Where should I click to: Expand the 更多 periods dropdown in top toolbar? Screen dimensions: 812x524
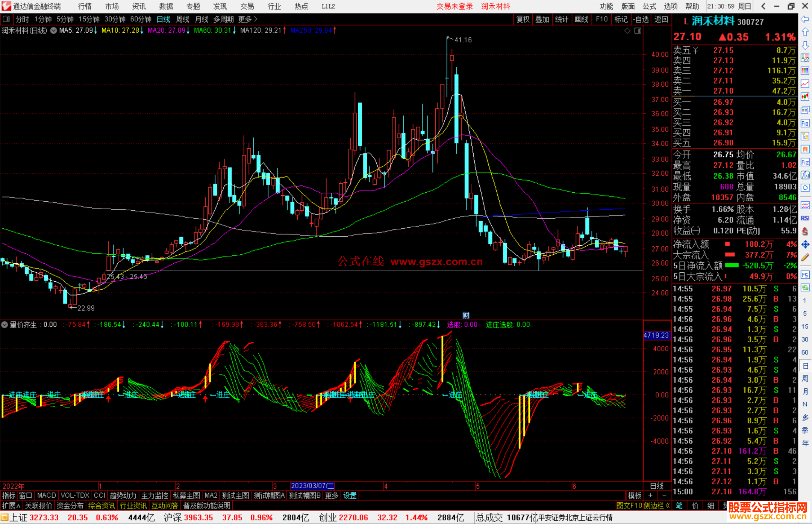248,19
